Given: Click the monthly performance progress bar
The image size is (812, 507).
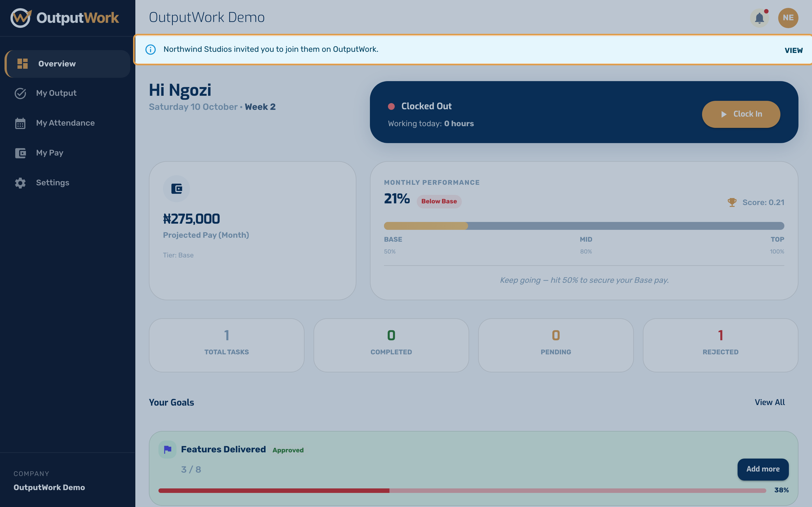Looking at the screenshot, I should click(x=584, y=226).
